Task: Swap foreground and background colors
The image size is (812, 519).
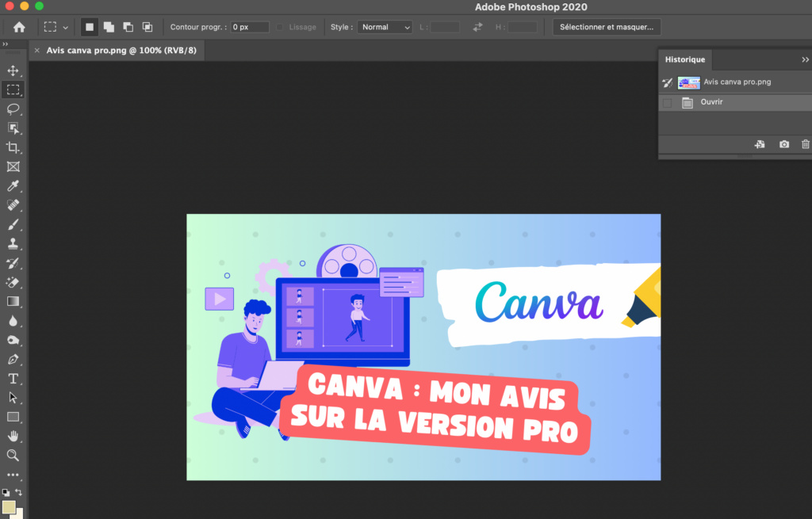Action: [x=19, y=492]
